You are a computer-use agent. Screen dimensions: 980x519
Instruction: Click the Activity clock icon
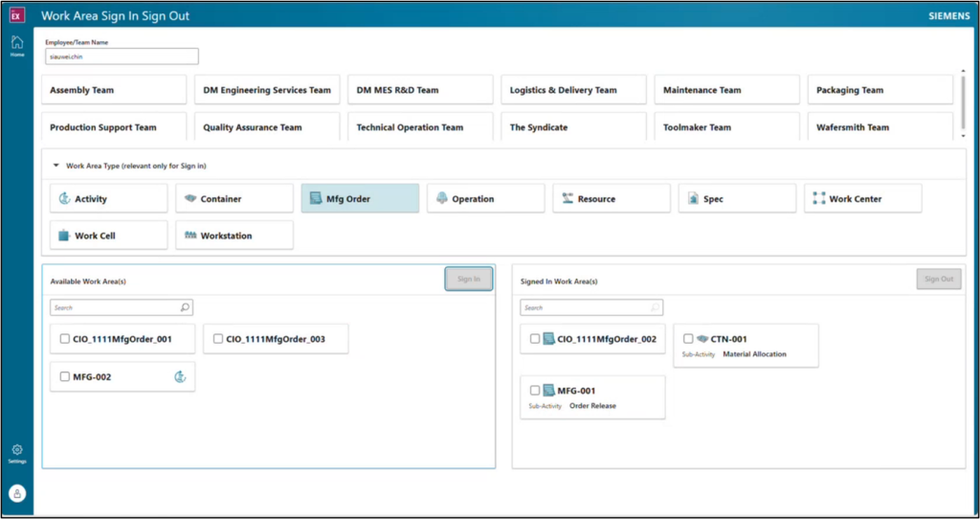coord(64,199)
